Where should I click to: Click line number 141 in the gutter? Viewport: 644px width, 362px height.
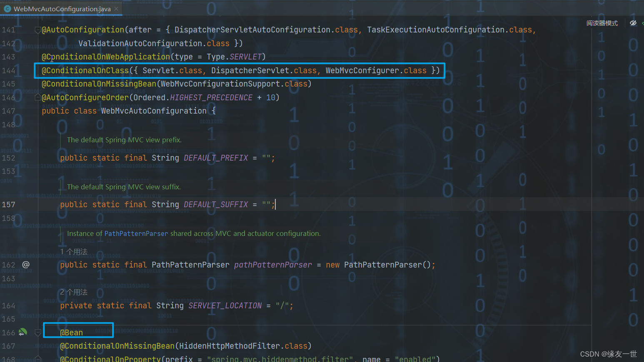coord(8,30)
